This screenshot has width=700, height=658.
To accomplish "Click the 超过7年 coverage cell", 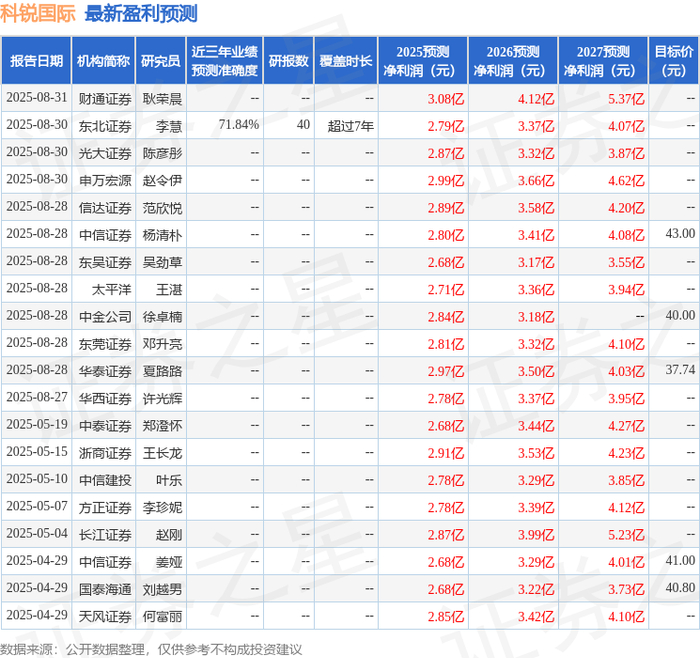I will (350, 126).
